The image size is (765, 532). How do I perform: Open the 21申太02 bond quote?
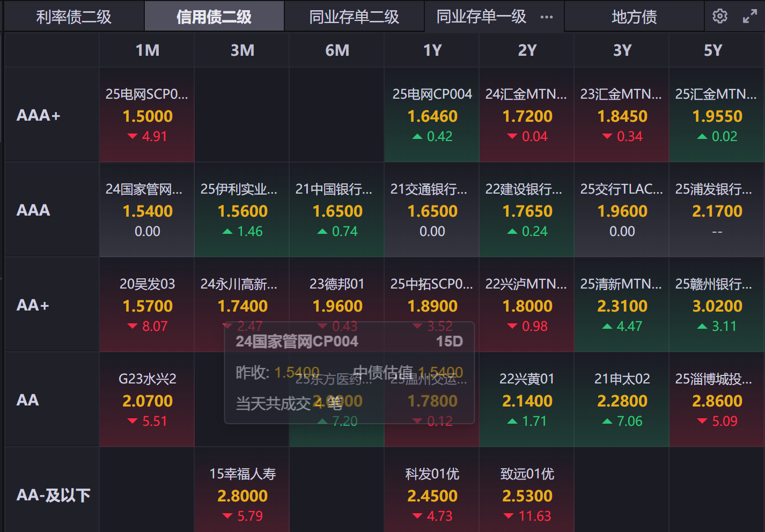pyautogui.click(x=622, y=400)
